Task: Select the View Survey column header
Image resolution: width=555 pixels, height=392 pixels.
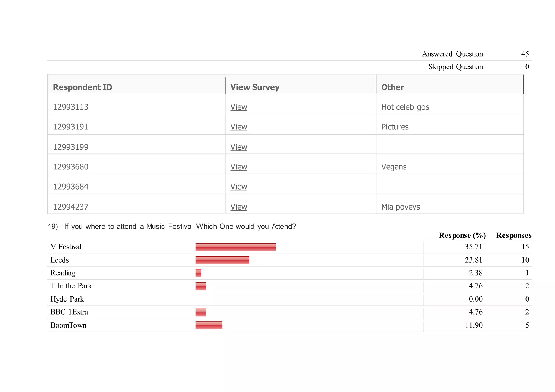Action: click(254, 87)
